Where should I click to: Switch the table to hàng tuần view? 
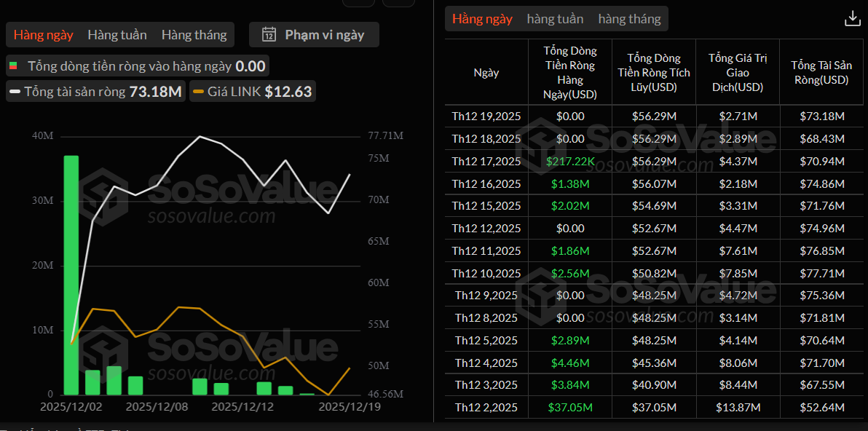555,19
